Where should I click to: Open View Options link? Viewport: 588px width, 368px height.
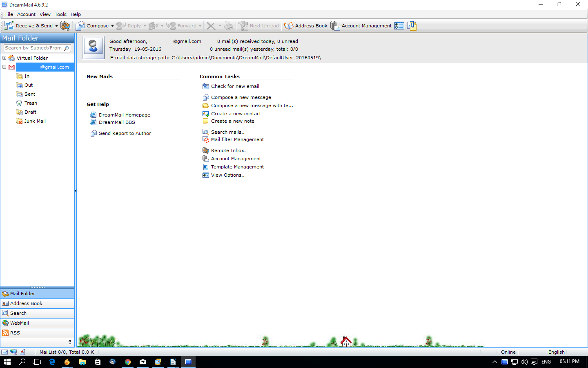click(x=228, y=175)
